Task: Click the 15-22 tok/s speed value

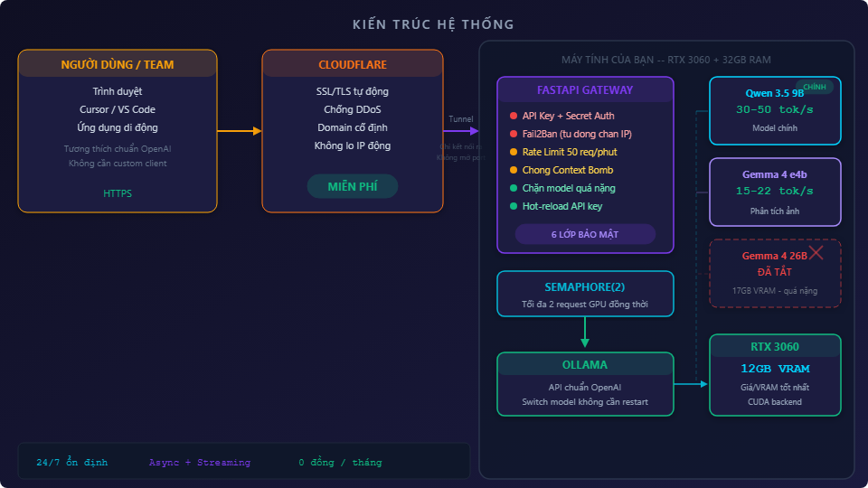Action: coord(775,191)
